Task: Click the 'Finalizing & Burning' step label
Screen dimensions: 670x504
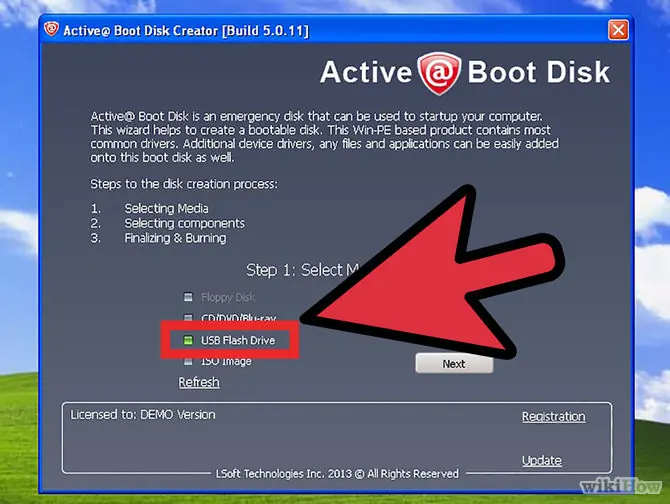Action: click(175, 238)
